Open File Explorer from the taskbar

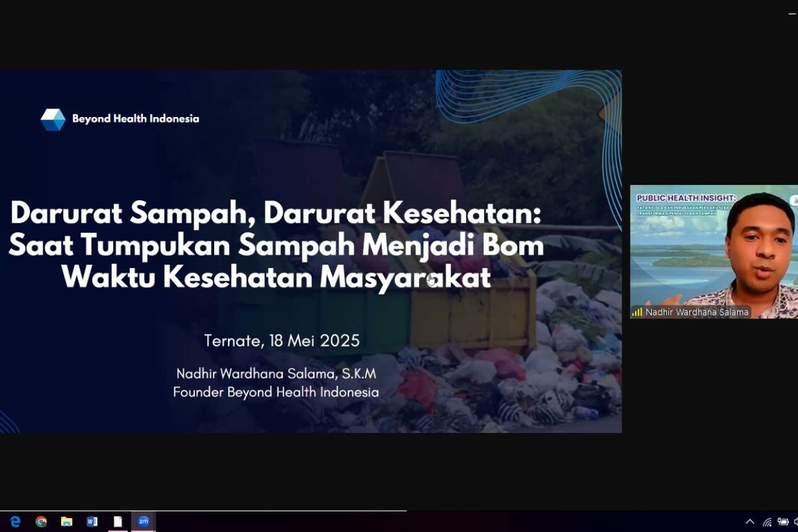66,522
